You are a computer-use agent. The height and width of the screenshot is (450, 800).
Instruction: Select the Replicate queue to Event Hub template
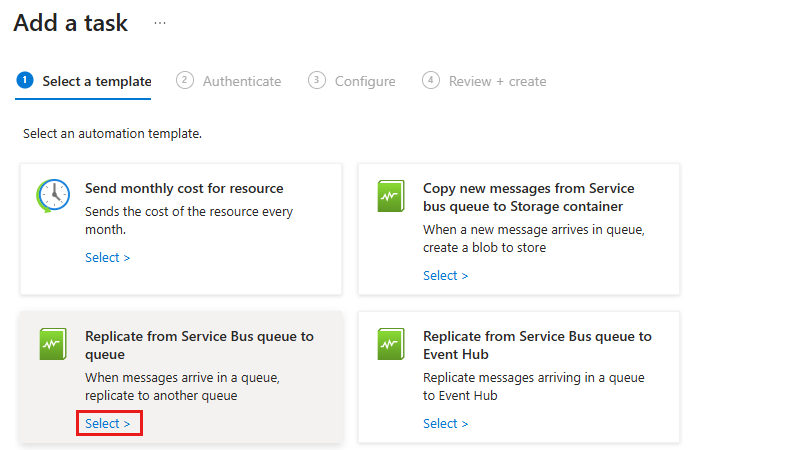tap(445, 423)
